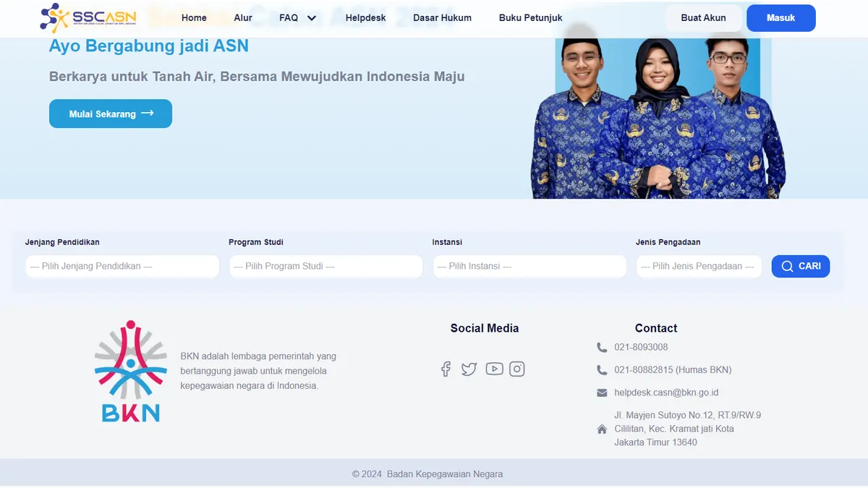Open the Helpdesk menu item
This screenshot has width=868, height=488.
(x=365, y=18)
